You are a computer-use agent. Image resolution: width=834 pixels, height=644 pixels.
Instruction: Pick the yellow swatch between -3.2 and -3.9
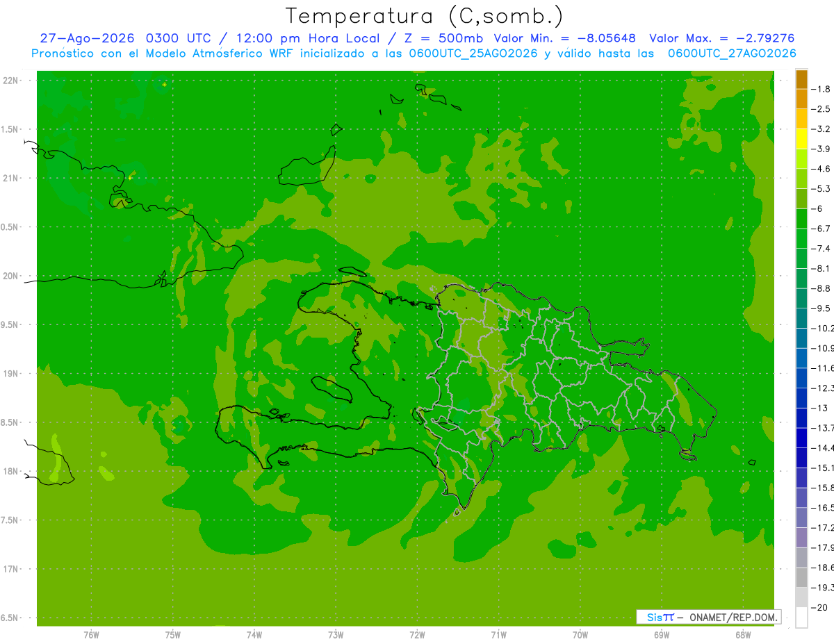click(801, 139)
